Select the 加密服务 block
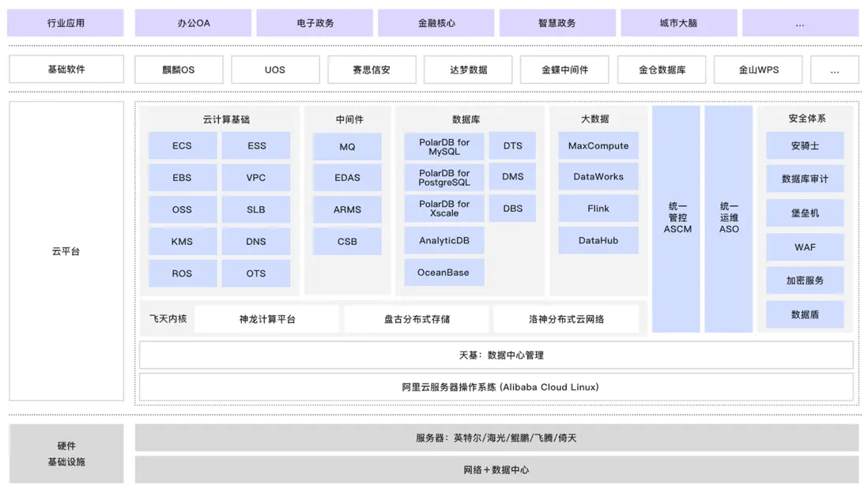Screen dimensions: 868x493 coord(805,280)
